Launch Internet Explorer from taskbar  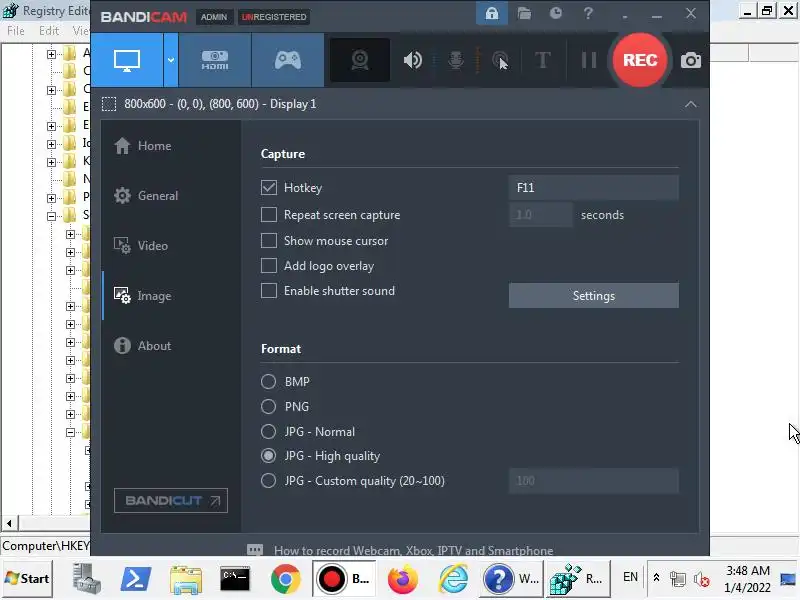pos(453,579)
